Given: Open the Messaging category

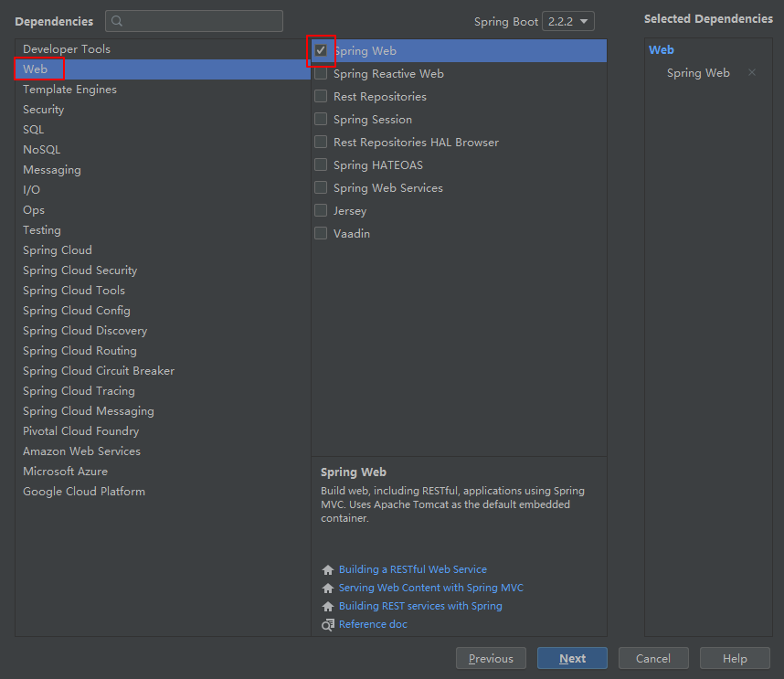Looking at the screenshot, I should click(163, 169).
